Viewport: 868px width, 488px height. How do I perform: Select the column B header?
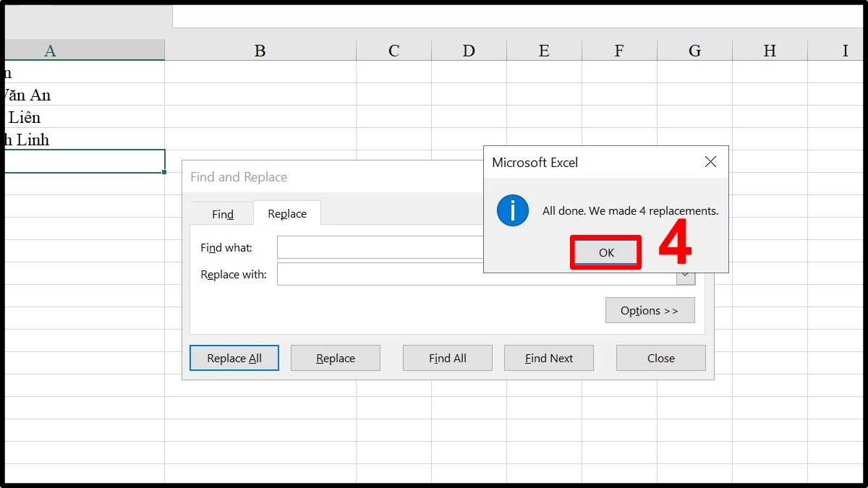point(260,51)
